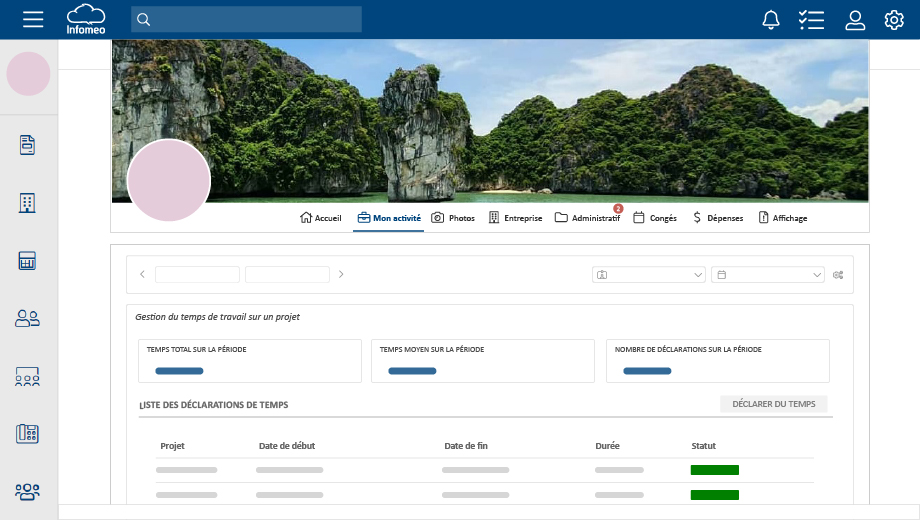Switch to the Accueil tab

(321, 218)
